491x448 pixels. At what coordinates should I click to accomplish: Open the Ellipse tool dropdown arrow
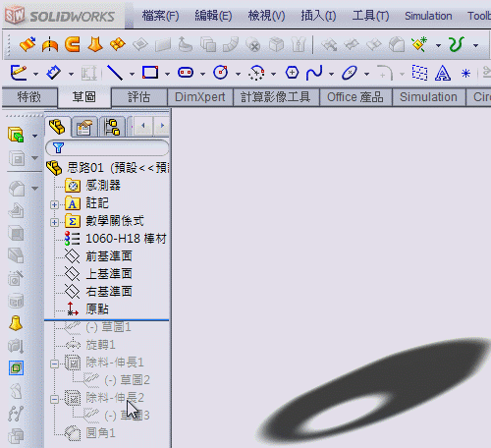pyautogui.click(x=366, y=74)
